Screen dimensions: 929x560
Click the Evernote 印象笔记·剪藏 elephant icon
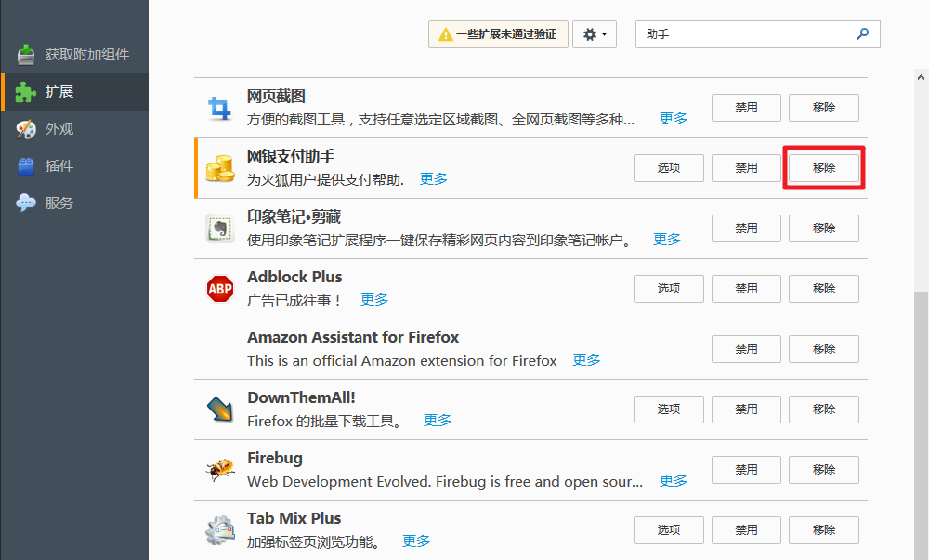[x=220, y=228]
